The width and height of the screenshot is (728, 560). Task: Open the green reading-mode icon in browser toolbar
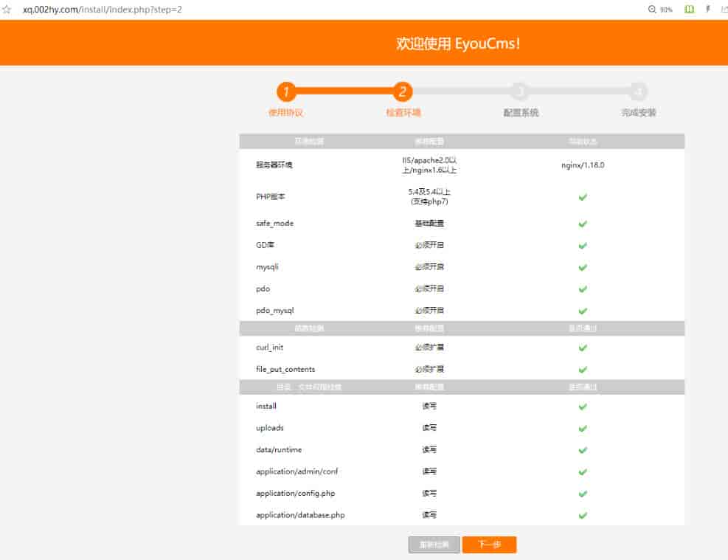pos(690,10)
